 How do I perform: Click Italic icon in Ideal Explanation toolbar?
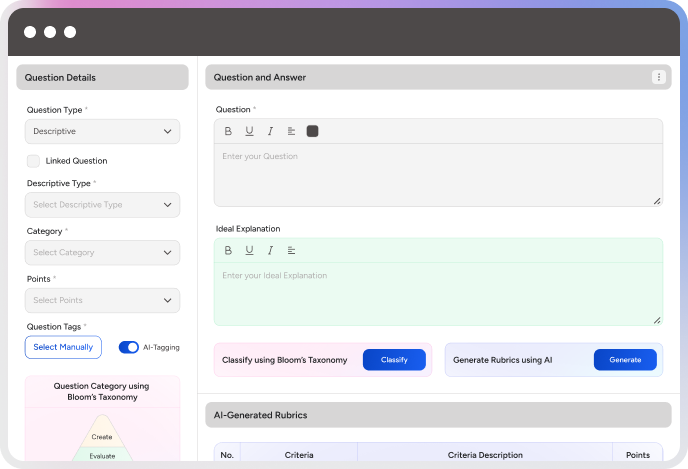[x=270, y=250]
